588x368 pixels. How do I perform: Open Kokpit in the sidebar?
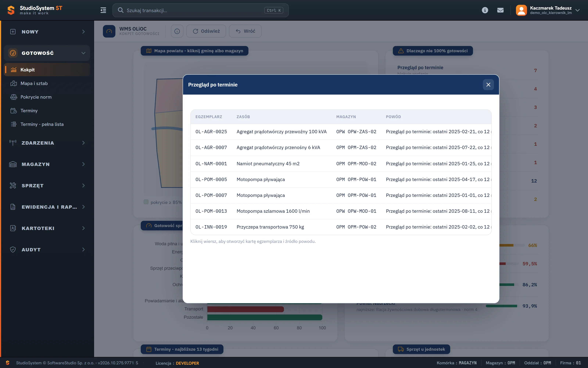(x=47, y=70)
